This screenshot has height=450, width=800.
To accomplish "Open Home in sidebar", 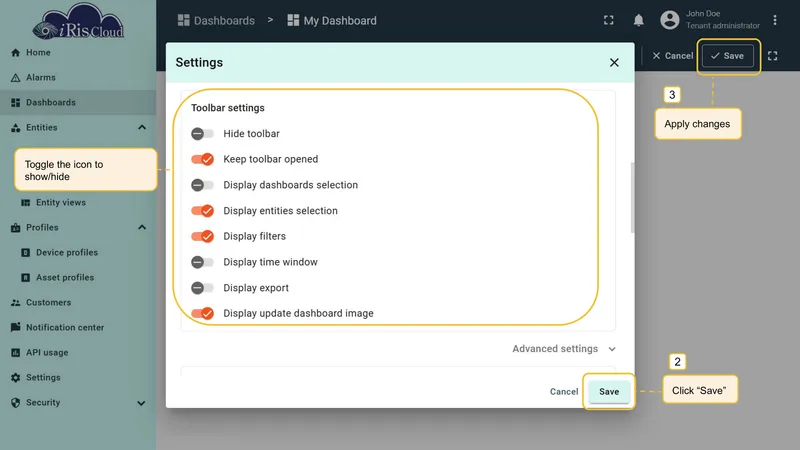I will click(x=78, y=53).
